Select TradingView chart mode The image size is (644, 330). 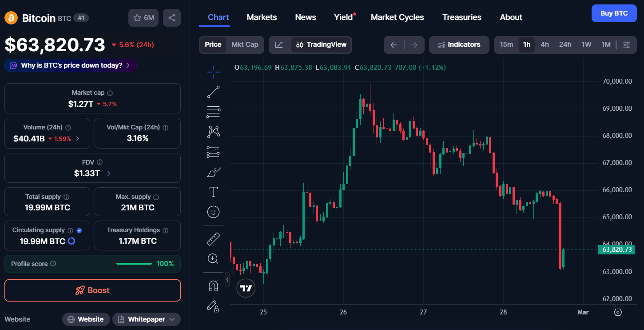pos(321,44)
